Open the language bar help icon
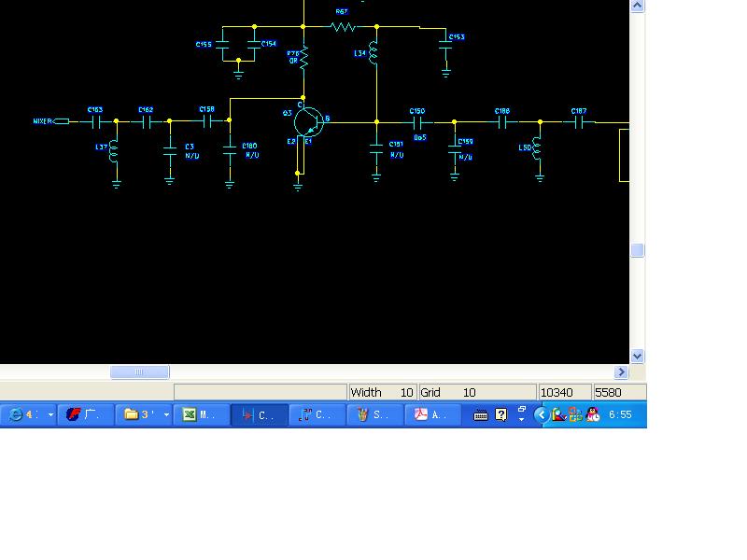Viewport: 747px width, 560px height. [x=501, y=414]
